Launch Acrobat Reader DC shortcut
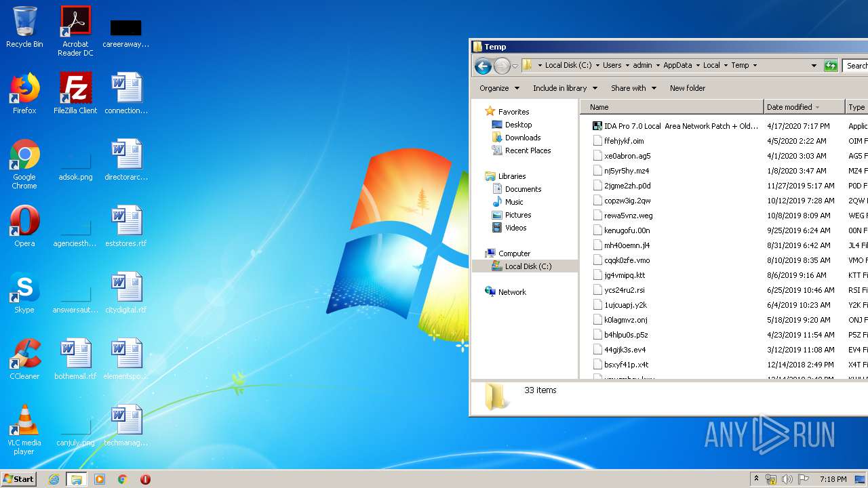 (x=75, y=31)
